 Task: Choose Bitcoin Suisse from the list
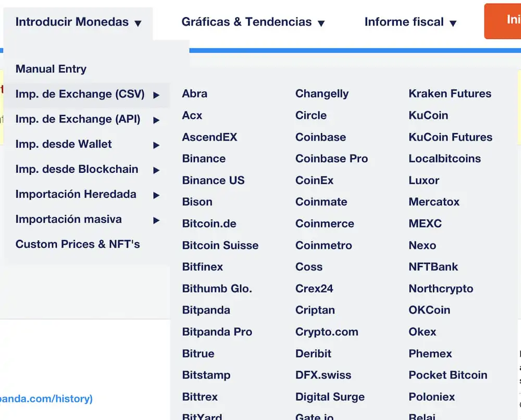pyautogui.click(x=220, y=245)
